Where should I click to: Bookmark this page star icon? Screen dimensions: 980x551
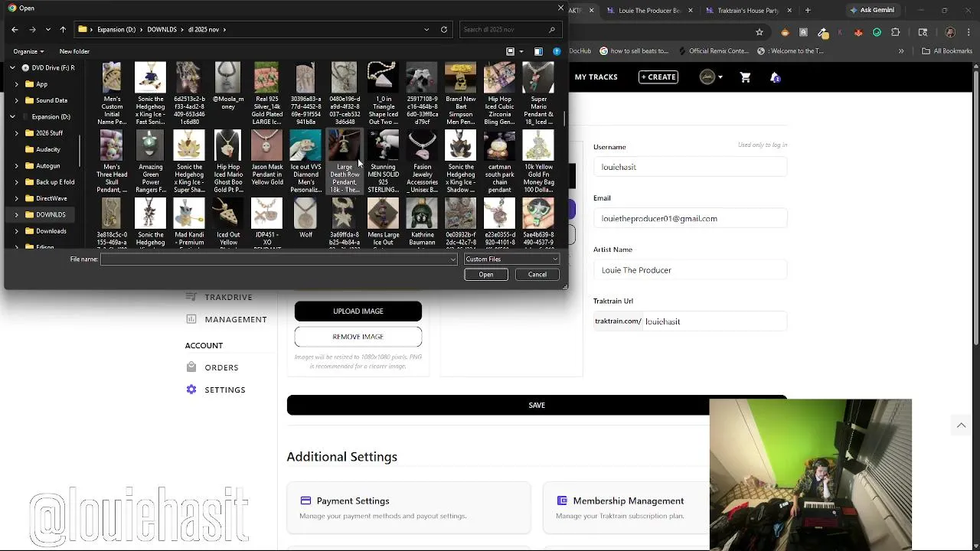click(x=759, y=32)
